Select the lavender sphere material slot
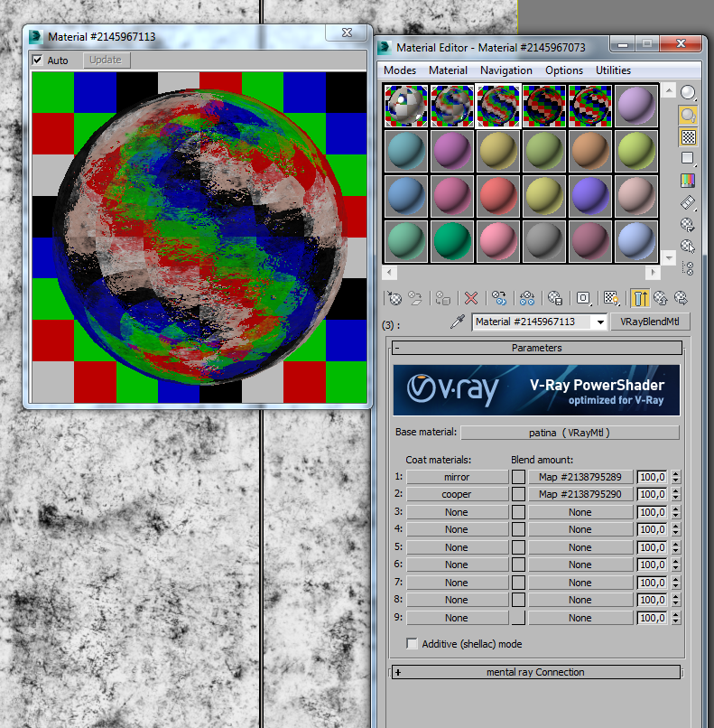Viewport: 714px width, 728px height. point(636,106)
